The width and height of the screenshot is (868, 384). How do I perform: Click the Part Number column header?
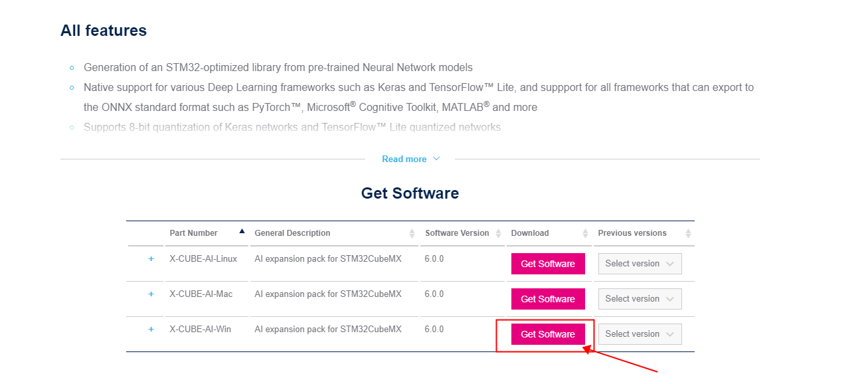[193, 233]
